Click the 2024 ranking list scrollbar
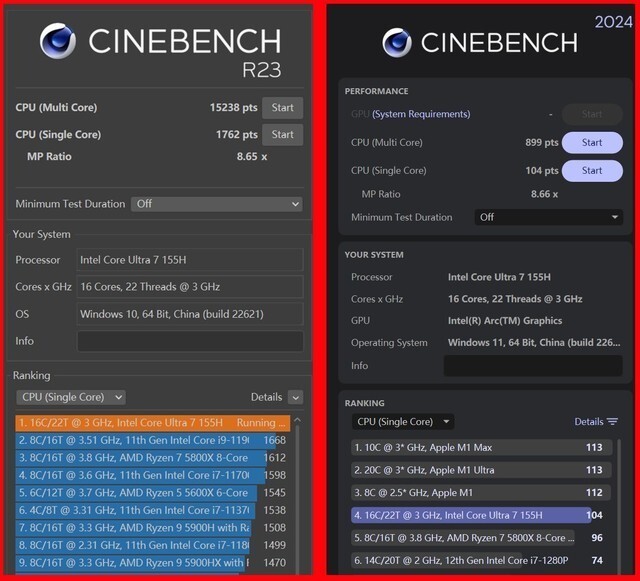 620,500
